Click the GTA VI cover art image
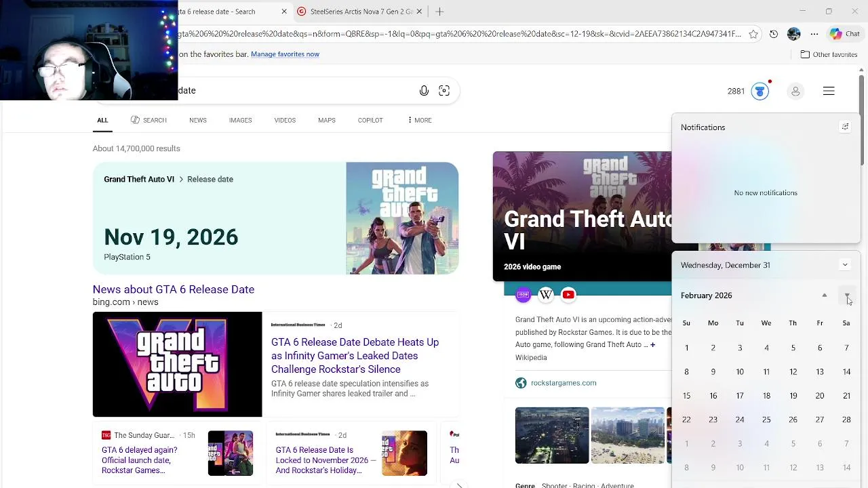The width and height of the screenshot is (868, 488). click(402, 218)
